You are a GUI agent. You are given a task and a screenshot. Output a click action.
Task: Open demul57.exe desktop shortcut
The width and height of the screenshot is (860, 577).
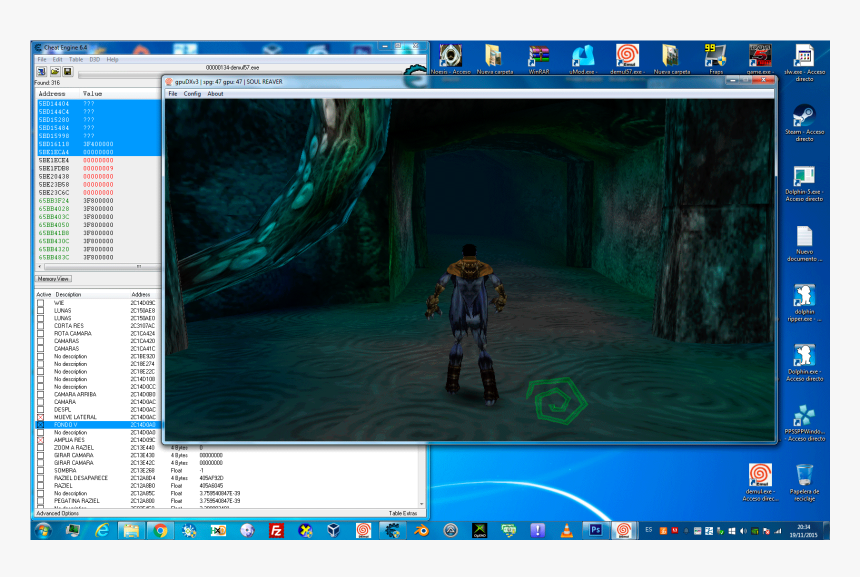coord(627,60)
